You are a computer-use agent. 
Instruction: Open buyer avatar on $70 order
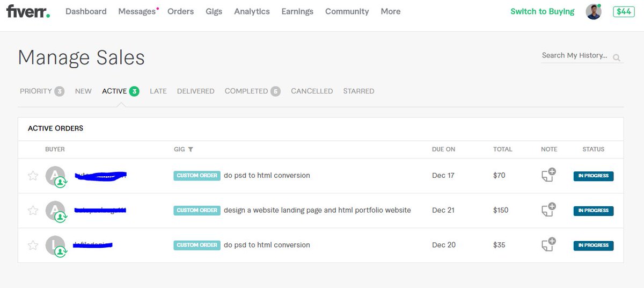[55, 176]
